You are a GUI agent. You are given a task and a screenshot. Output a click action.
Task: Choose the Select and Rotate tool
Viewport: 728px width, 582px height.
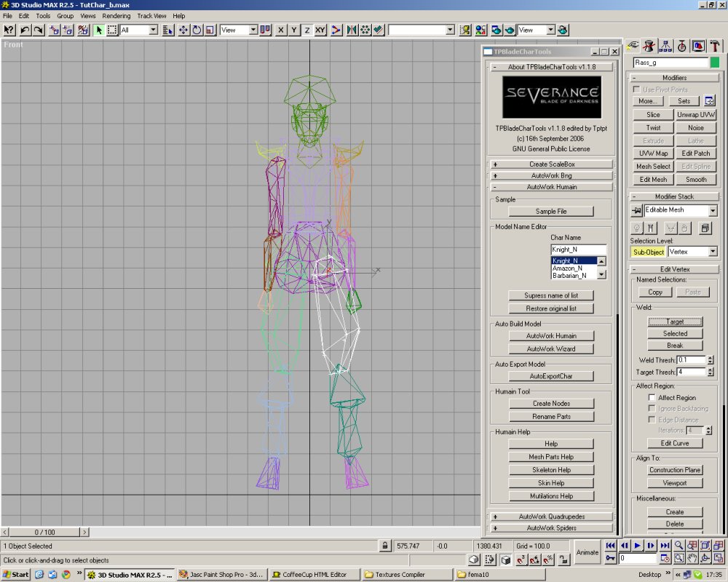[197, 30]
